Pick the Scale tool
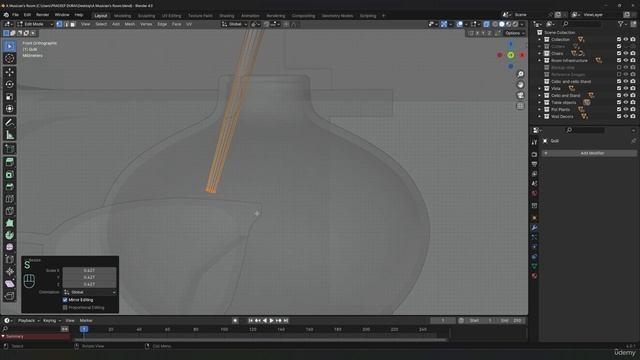640x360 pixels. click(9, 97)
